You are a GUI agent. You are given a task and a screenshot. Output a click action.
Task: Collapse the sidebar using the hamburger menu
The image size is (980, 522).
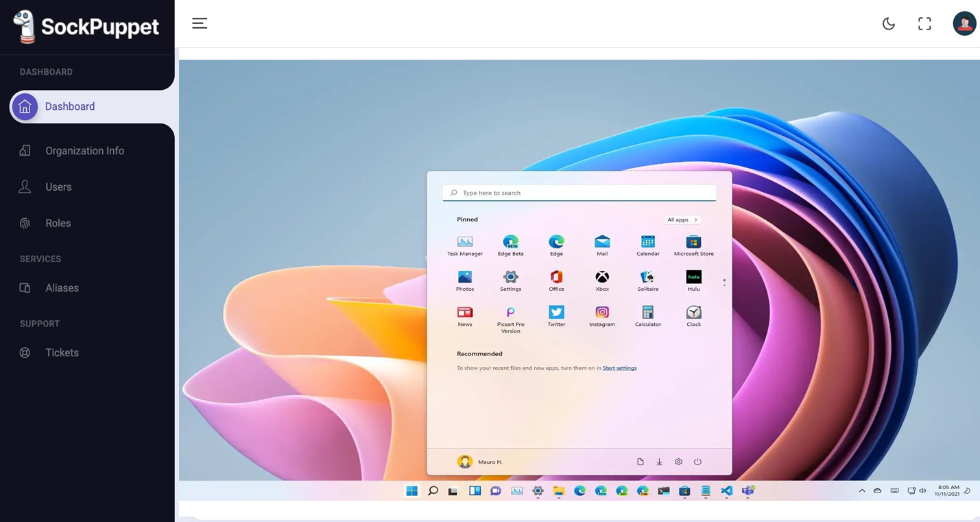point(200,23)
